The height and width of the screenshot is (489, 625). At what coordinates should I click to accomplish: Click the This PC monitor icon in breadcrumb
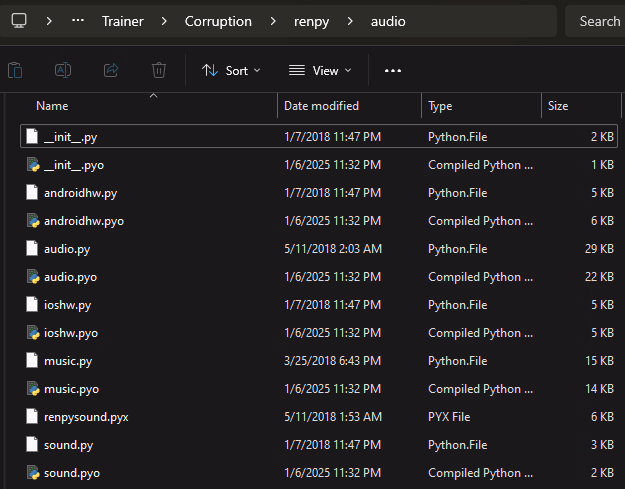(x=19, y=21)
